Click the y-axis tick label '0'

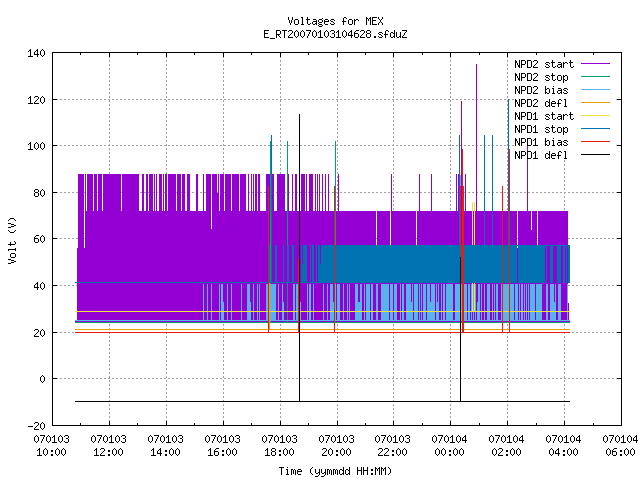(x=42, y=379)
